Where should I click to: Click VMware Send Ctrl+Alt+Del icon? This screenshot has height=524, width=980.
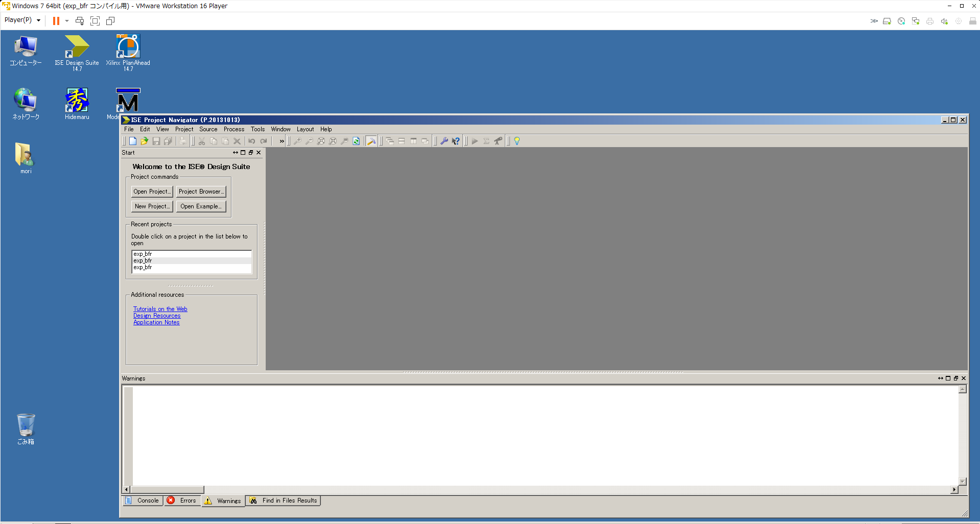point(80,21)
